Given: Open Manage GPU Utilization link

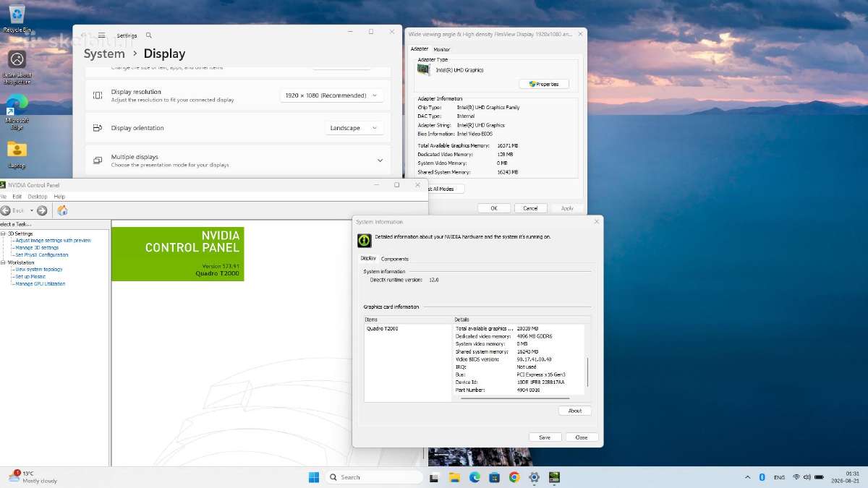Looking at the screenshot, I should pos(41,283).
